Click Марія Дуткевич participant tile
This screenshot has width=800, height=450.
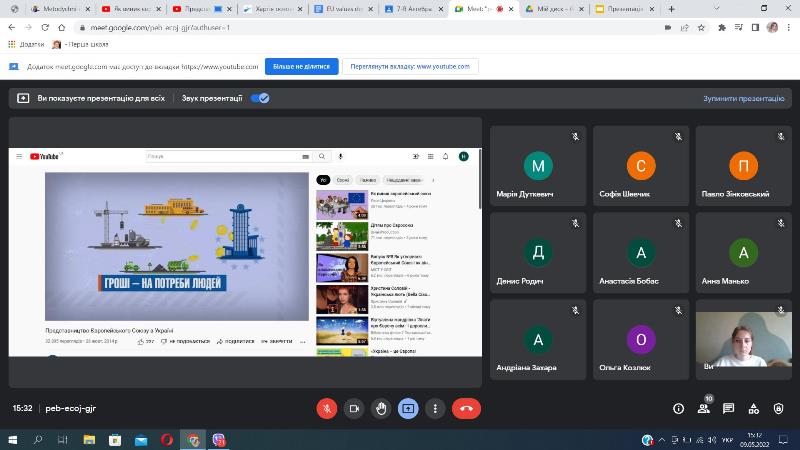[x=538, y=165]
